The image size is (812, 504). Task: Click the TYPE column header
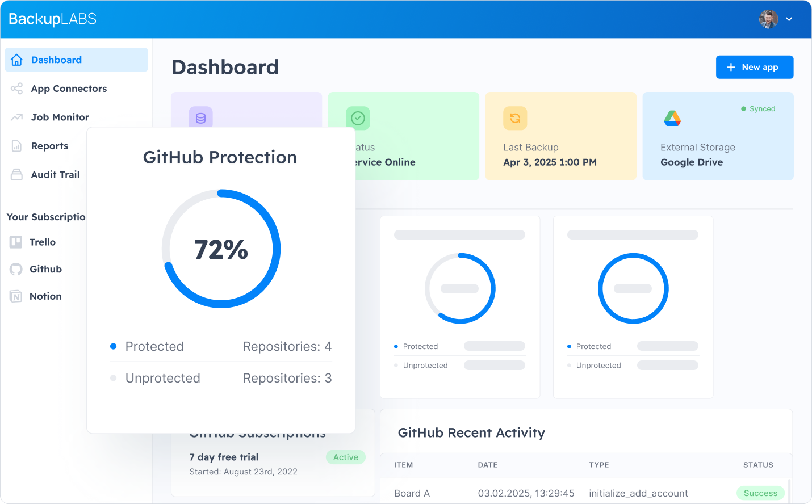tap(599, 465)
